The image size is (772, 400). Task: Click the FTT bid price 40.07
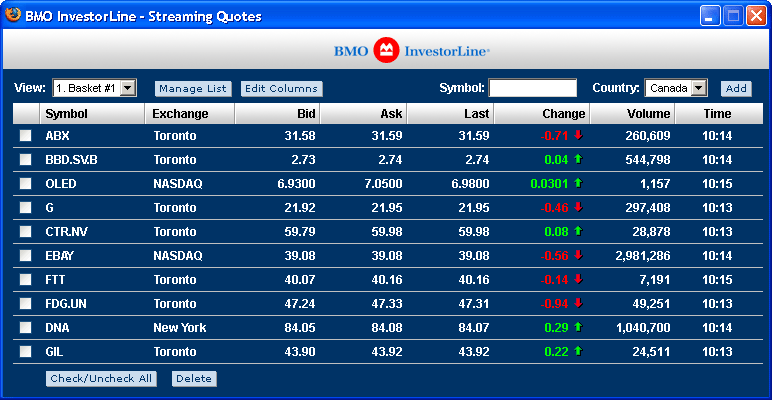[x=300, y=280]
